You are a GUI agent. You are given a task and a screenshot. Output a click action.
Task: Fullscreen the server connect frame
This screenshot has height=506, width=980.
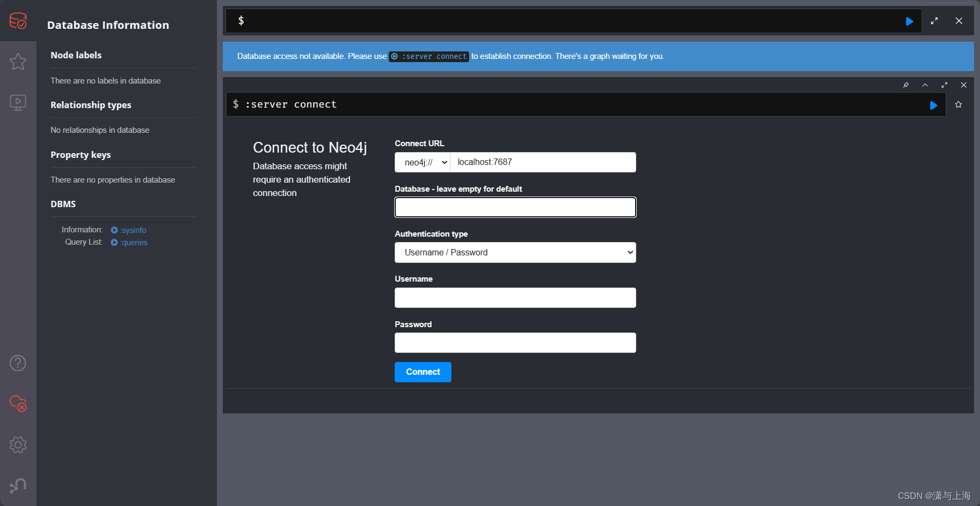pyautogui.click(x=945, y=85)
